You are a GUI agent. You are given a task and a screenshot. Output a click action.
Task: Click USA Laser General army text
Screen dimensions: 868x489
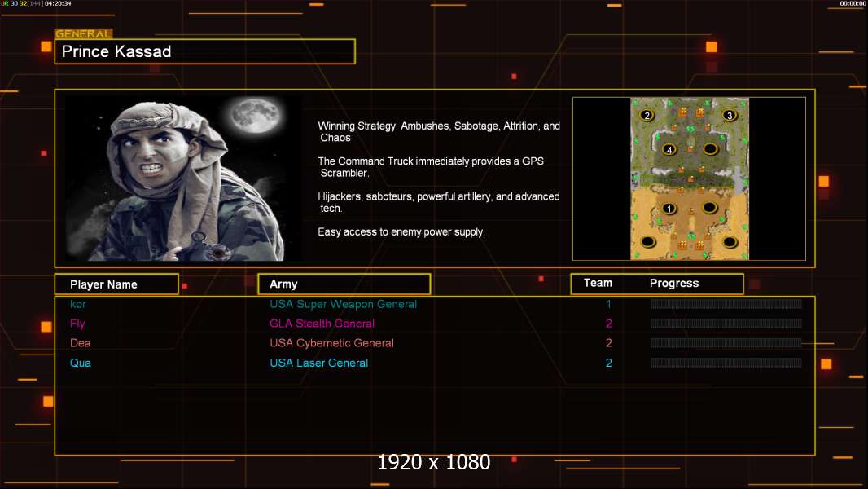[x=319, y=363]
